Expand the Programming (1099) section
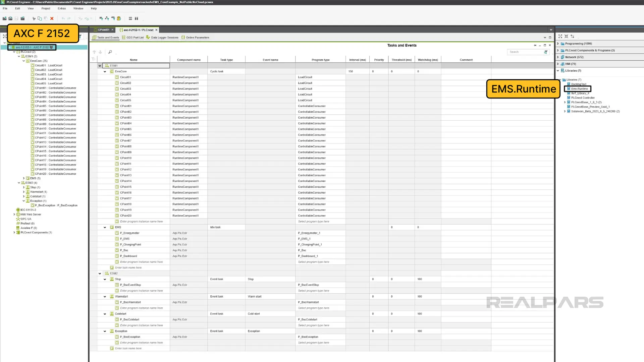 pyautogui.click(x=558, y=44)
